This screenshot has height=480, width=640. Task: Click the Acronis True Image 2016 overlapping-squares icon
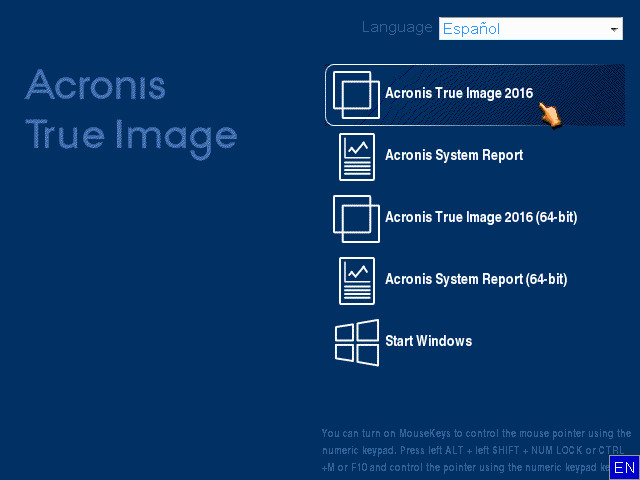coord(356,95)
